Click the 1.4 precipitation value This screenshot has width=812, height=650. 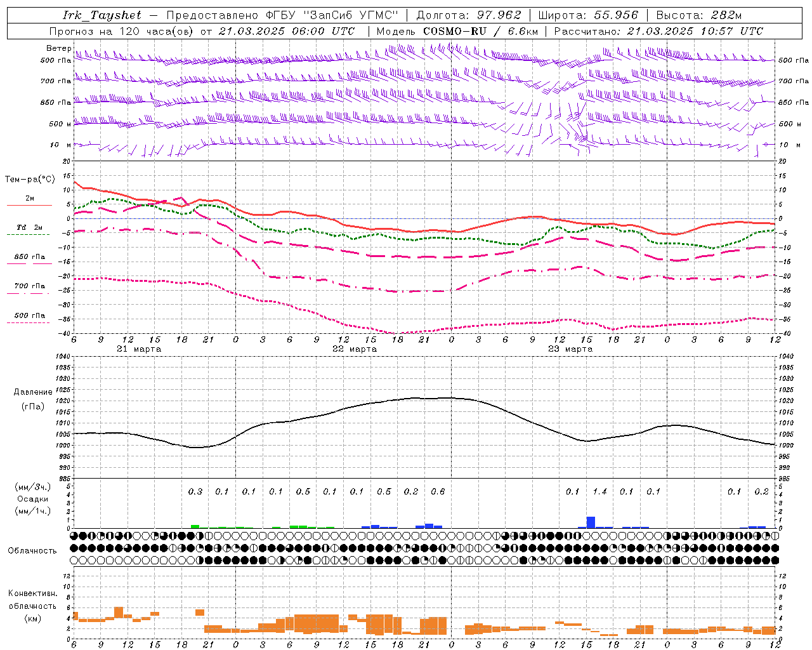point(599,491)
